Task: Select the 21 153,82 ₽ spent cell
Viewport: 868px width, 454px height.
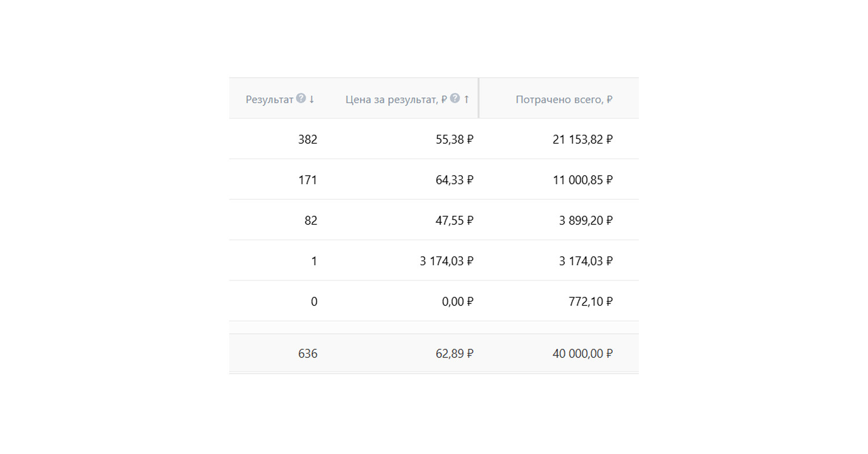Action: pos(582,140)
